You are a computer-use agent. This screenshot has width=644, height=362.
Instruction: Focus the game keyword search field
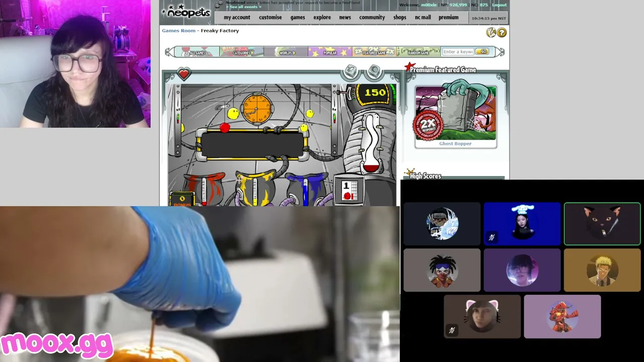click(x=458, y=52)
